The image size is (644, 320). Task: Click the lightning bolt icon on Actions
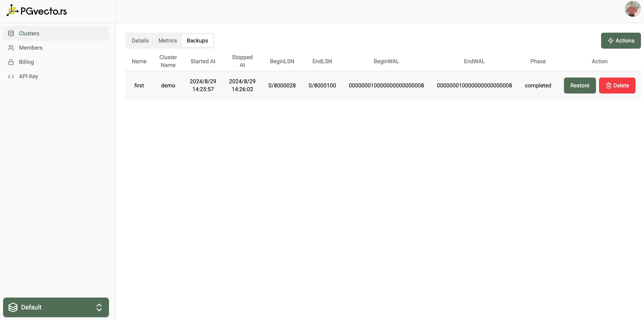pyautogui.click(x=611, y=41)
